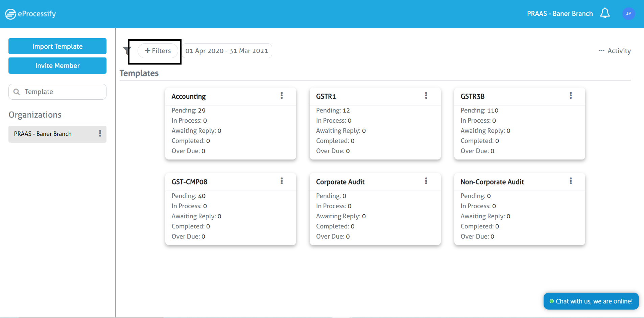
Task: Click Non-Corporate Audit Awaiting Reply: 0
Action: point(485,216)
